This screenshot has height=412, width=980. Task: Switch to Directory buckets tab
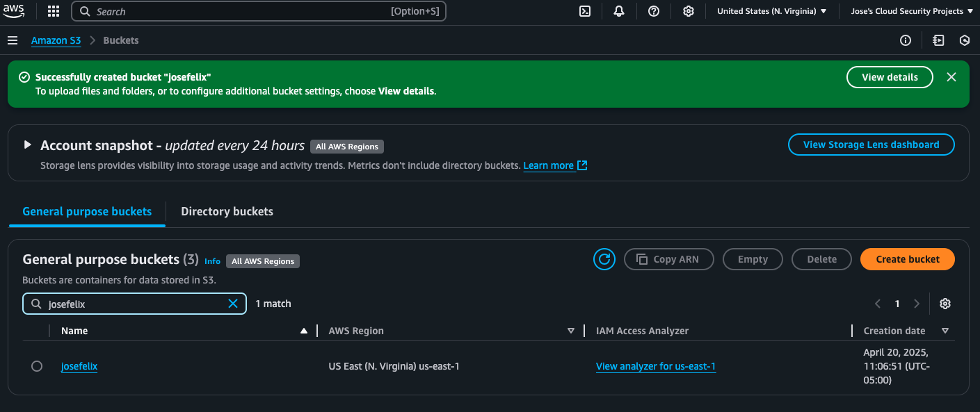pyautogui.click(x=227, y=211)
